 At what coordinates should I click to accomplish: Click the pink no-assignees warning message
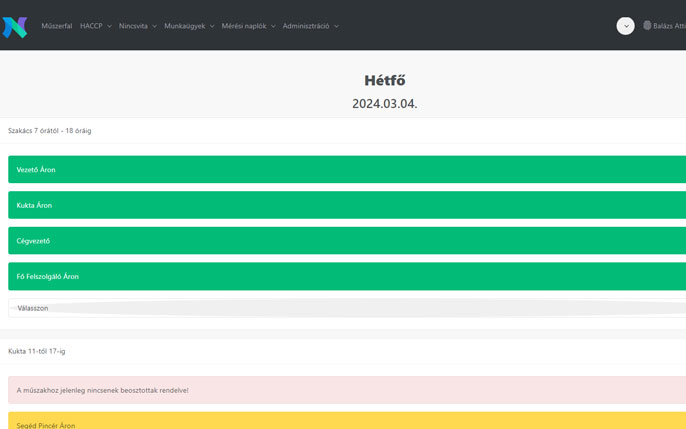point(346,390)
